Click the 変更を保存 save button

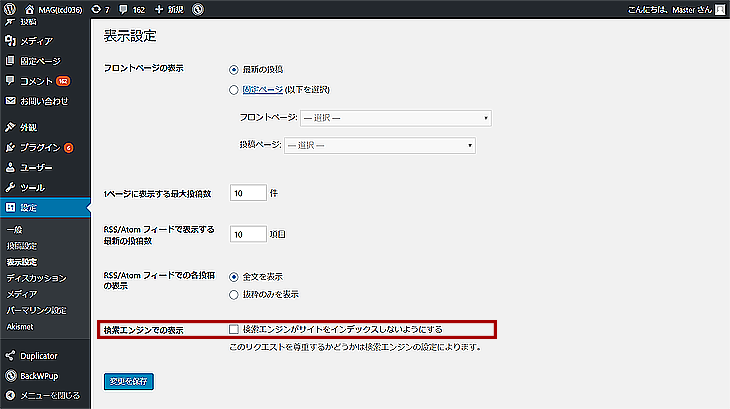pos(128,381)
